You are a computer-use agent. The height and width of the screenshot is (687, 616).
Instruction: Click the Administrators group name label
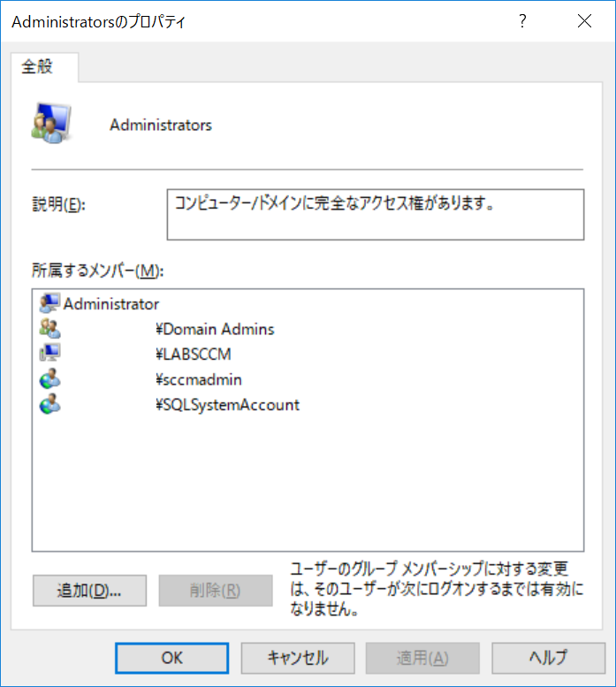(161, 125)
